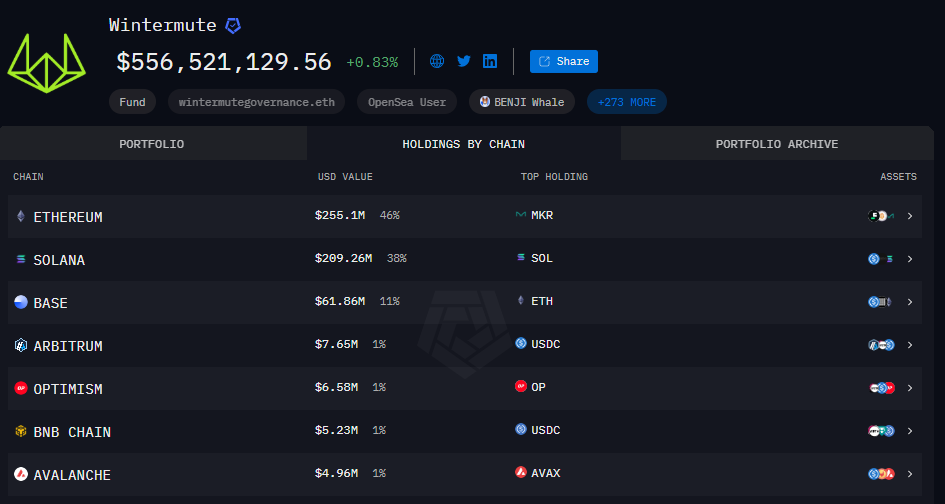Click the Ethereum chain icon
The image size is (945, 504).
click(21, 216)
